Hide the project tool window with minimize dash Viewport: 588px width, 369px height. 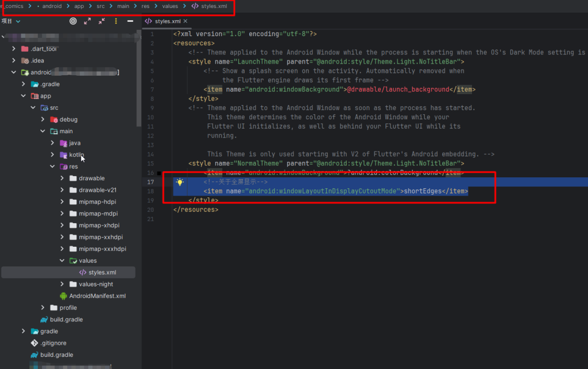tap(131, 21)
